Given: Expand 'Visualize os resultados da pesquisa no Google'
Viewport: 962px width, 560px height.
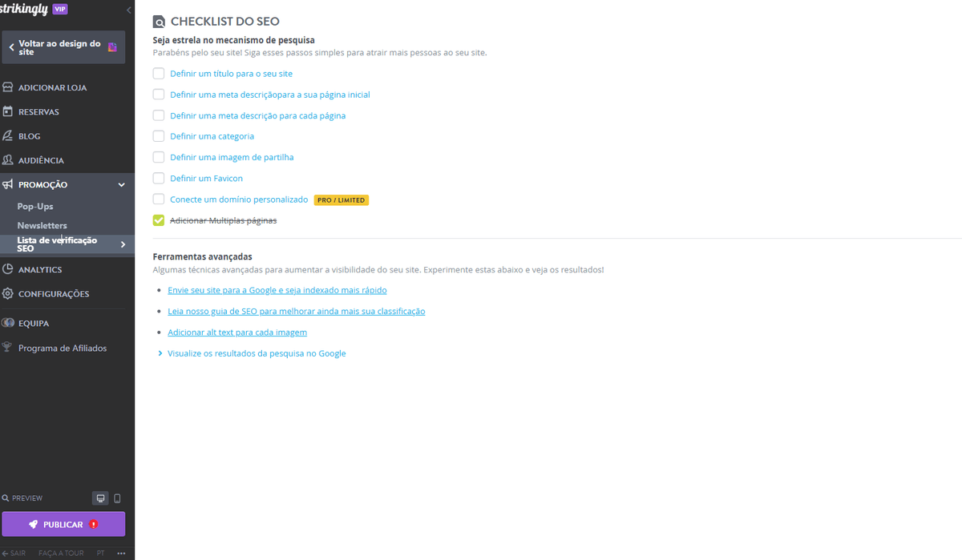Looking at the screenshot, I should tap(160, 353).
